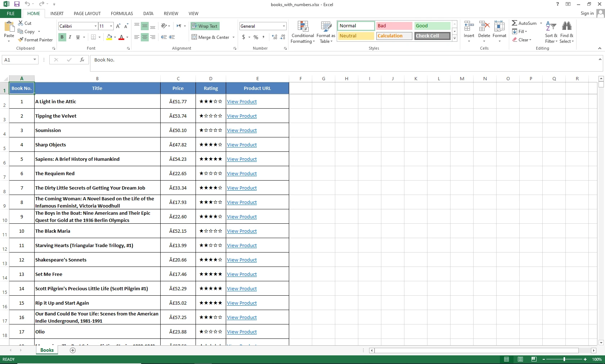Click the Format Painter brush icon
The image size is (605, 364).
click(x=21, y=40)
